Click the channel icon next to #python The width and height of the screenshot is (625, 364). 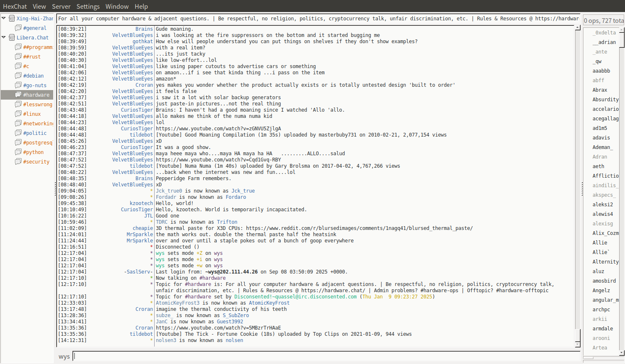pyautogui.click(x=18, y=152)
